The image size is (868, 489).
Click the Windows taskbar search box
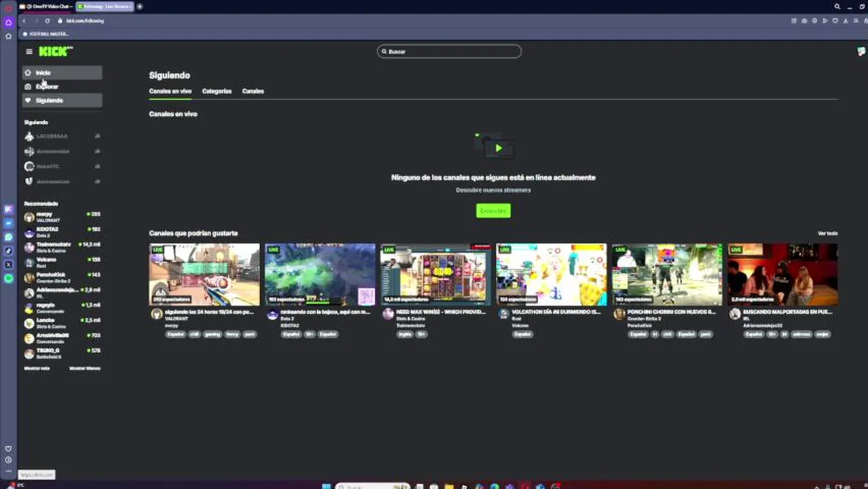point(372,486)
